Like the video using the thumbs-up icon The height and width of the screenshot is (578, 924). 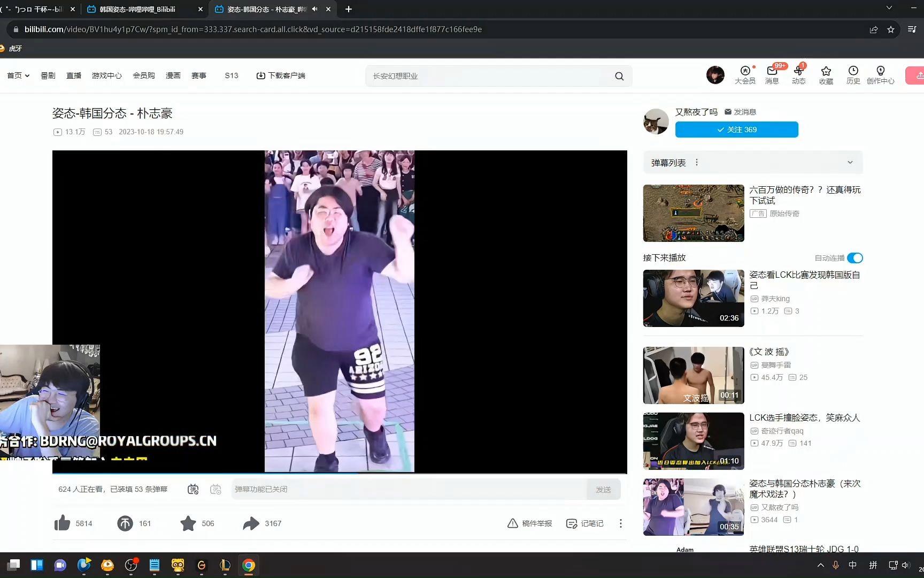coord(63,523)
